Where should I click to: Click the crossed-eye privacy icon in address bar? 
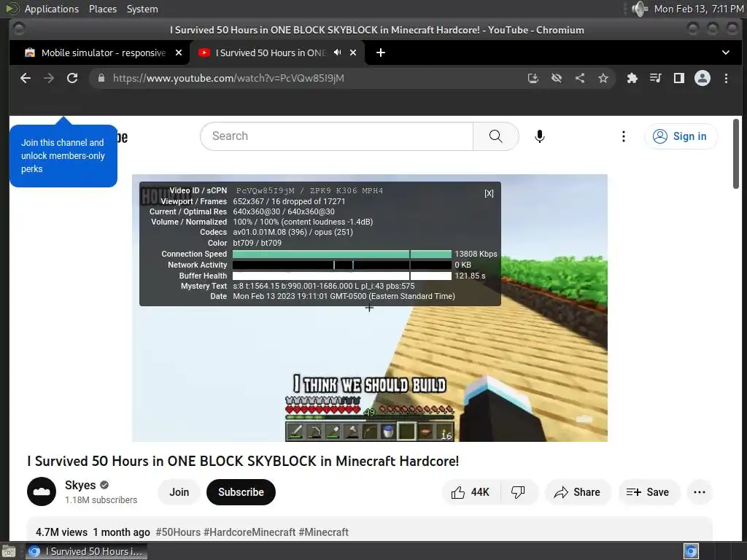[557, 78]
